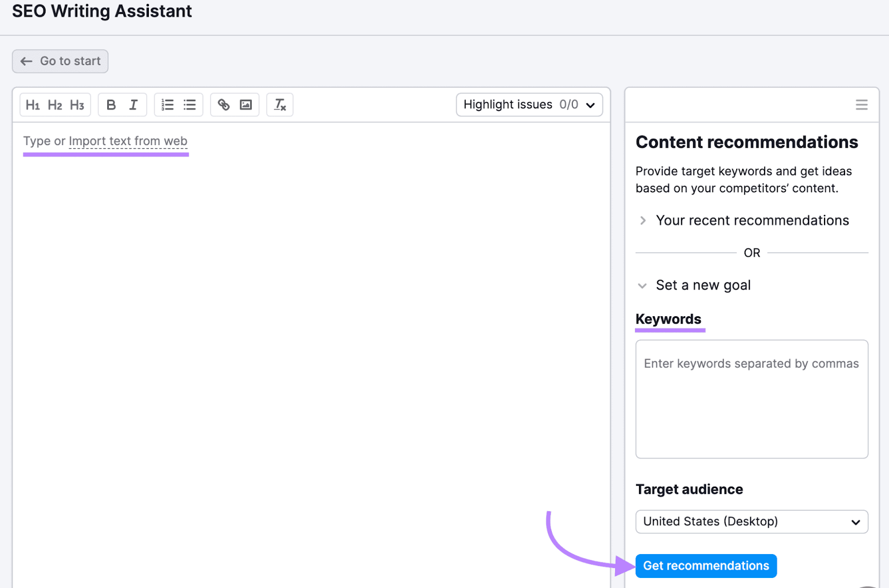
Task: Apply Heading 3 style
Action: (x=77, y=104)
